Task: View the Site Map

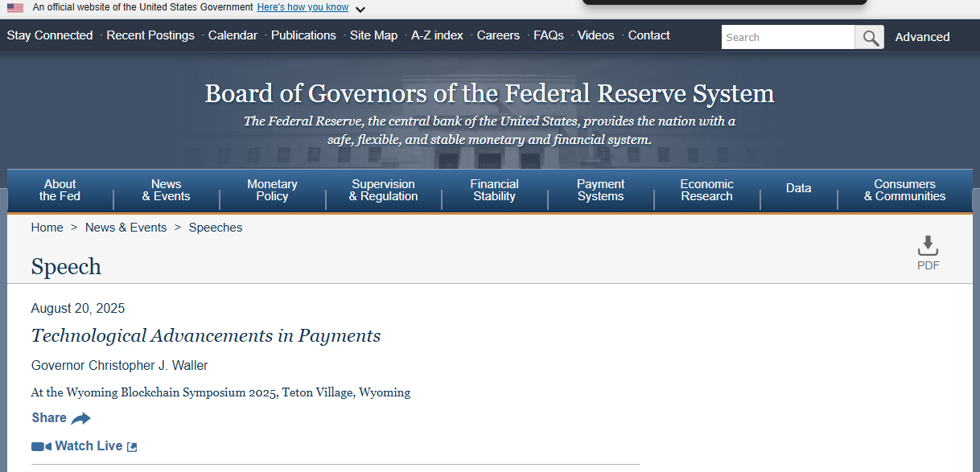Action: [x=373, y=35]
